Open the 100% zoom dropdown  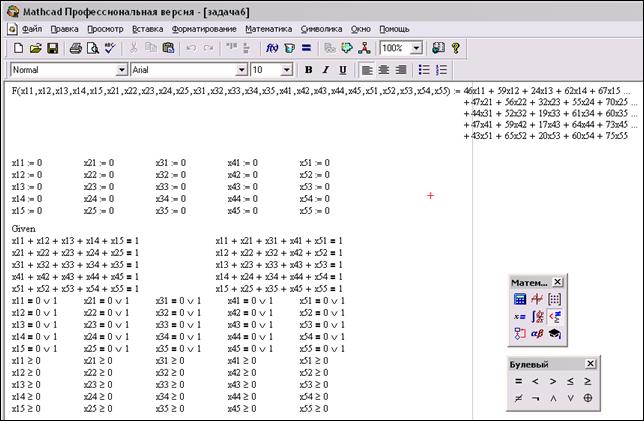(x=416, y=48)
